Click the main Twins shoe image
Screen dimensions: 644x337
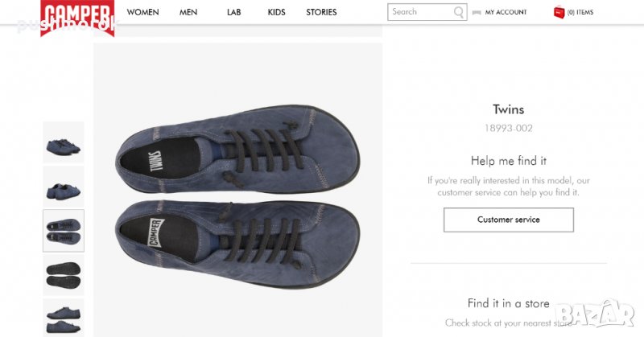(x=237, y=189)
